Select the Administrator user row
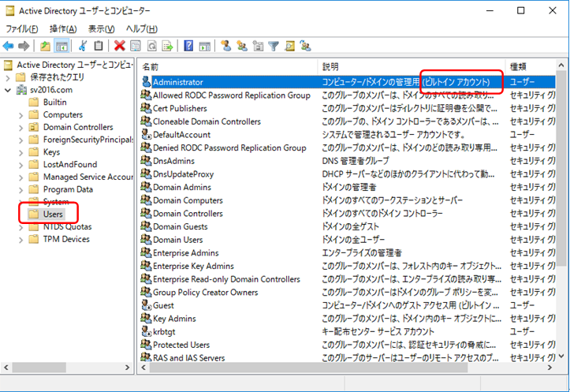The image size is (570, 392). coord(348,82)
